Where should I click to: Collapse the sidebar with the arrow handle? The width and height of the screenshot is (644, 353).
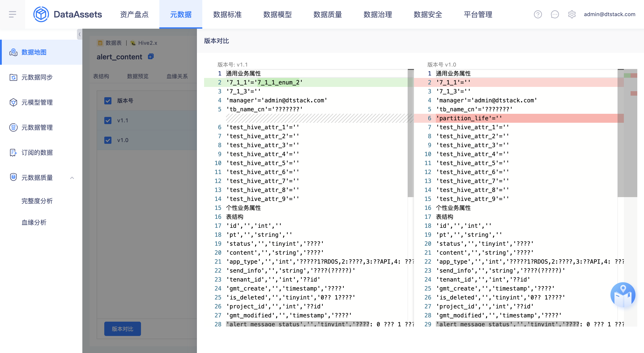pyautogui.click(x=79, y=34)
